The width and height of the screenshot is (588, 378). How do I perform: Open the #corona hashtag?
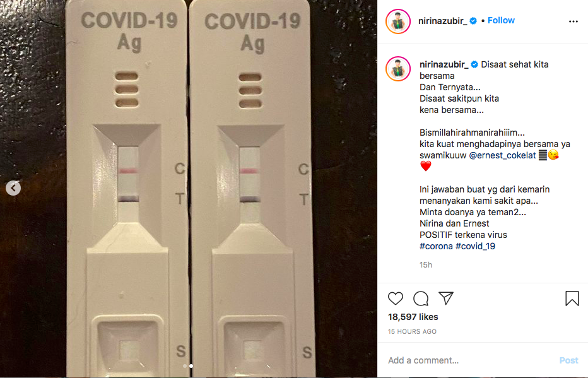(x=436, y=246)
